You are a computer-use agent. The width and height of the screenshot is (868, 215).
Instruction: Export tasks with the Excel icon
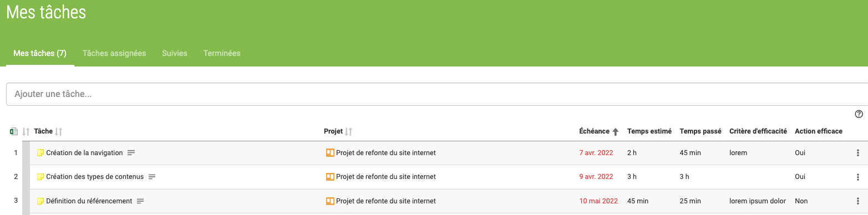point(14,131)
